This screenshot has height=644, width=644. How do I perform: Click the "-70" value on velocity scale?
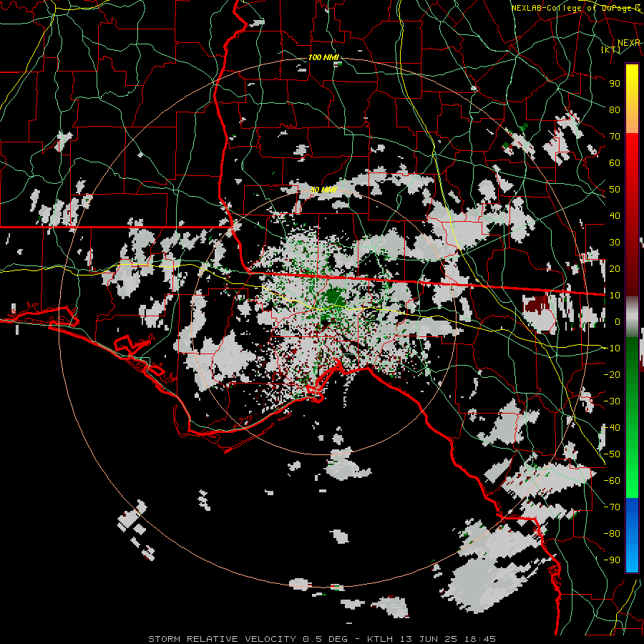coord(612,507)
